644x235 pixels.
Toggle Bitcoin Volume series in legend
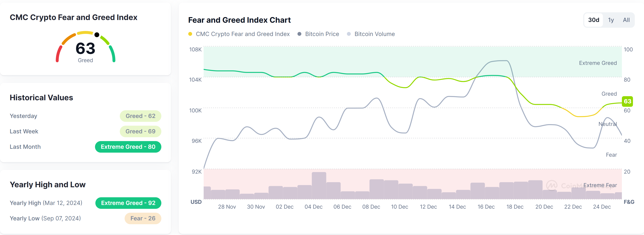point(374,34)
